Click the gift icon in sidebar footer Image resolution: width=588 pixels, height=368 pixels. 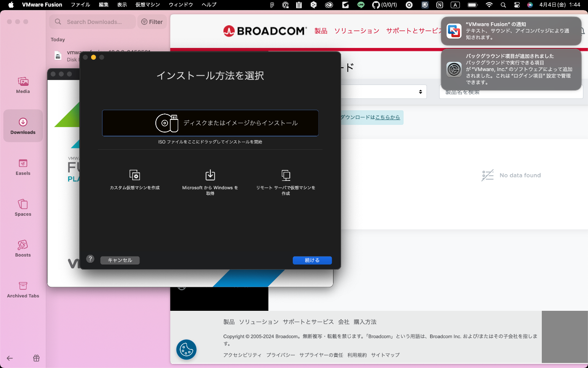tap(37, 358)
